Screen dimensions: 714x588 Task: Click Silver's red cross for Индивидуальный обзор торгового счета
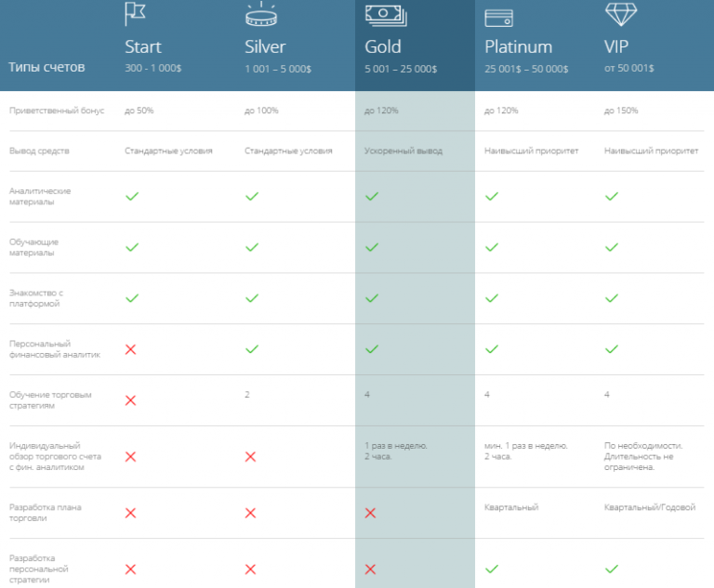click(x=250, y=457)
